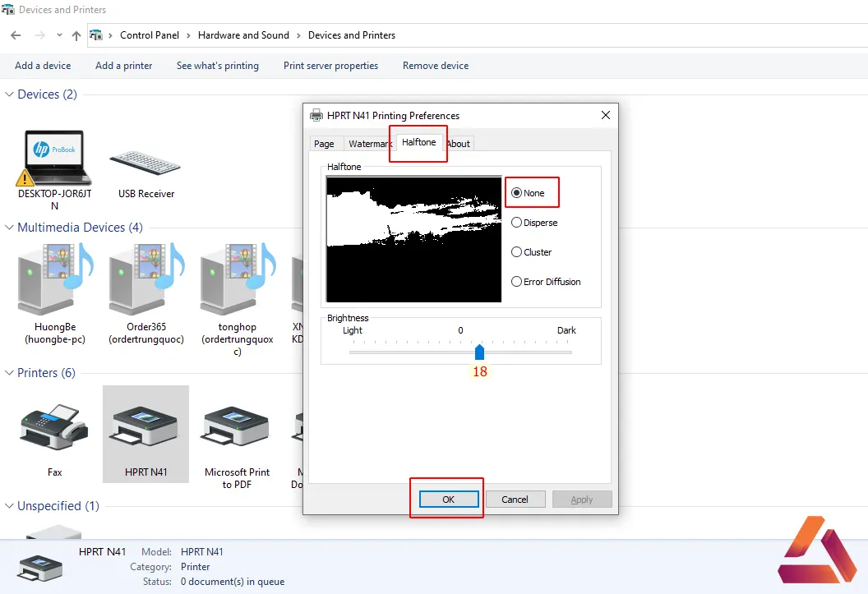Select the Microsoft Print to PDF icon
The image size is (868, 594).
237,427
